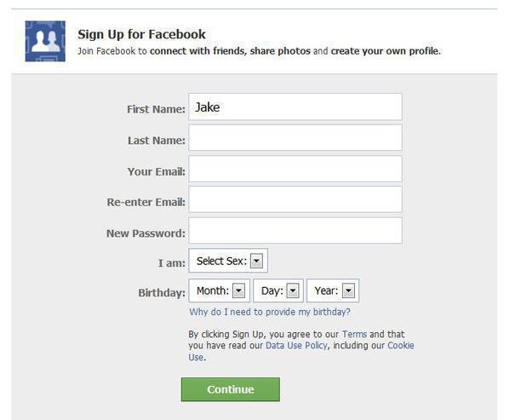Click the green Continue button
Viewport: 510px width, 420px height.
[230, 389]
